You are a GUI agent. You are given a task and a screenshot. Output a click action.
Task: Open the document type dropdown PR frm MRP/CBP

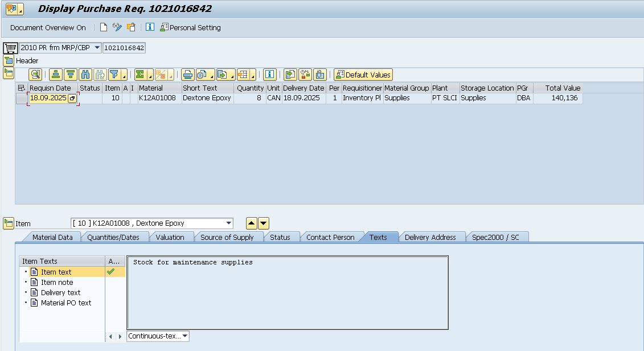tap(97, 48)
